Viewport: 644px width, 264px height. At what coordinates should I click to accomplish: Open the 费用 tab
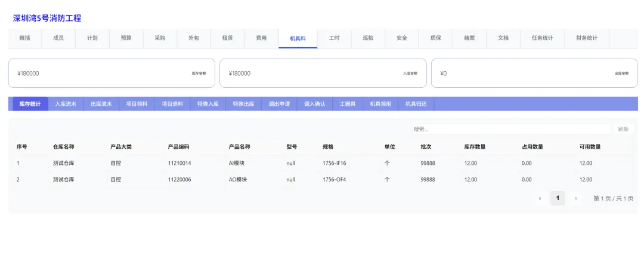coord(261,38)
